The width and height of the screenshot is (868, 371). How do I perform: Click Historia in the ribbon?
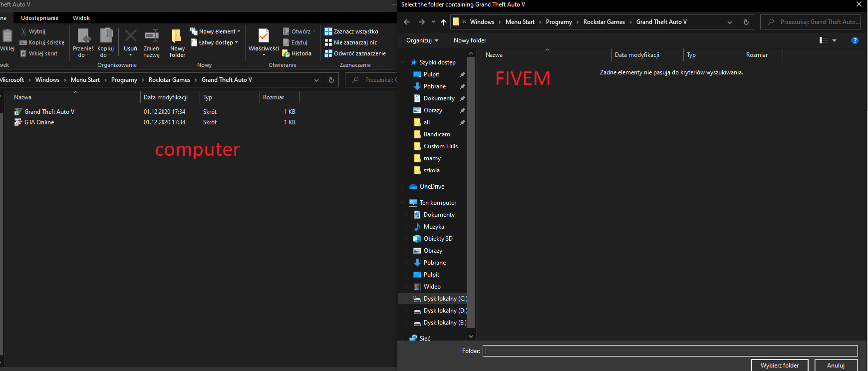(x=297, y=53)
